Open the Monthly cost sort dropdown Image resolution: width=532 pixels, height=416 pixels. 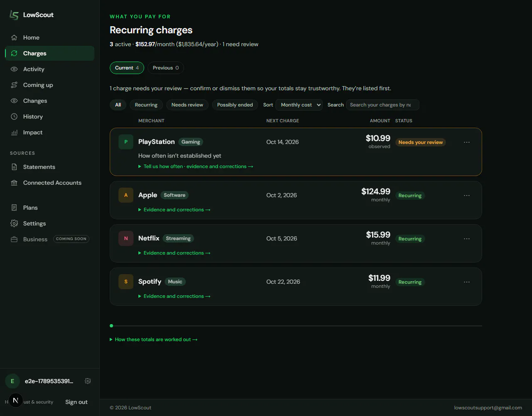(299, 105)
